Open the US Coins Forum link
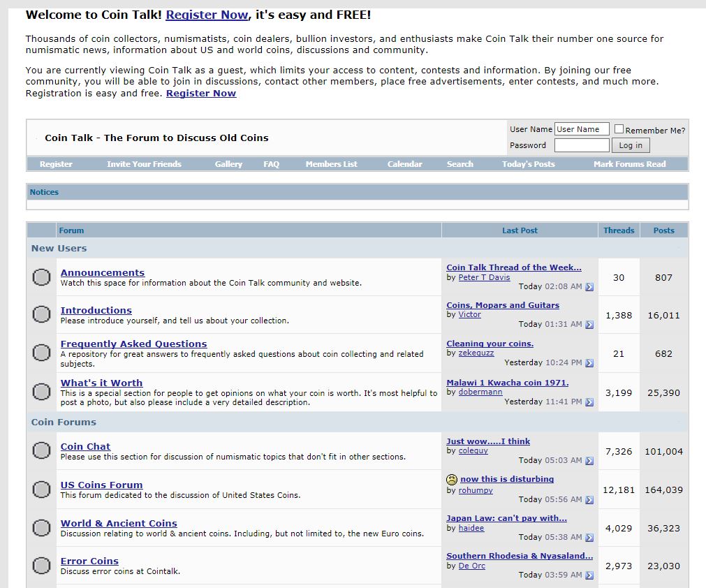 point(101,485)
